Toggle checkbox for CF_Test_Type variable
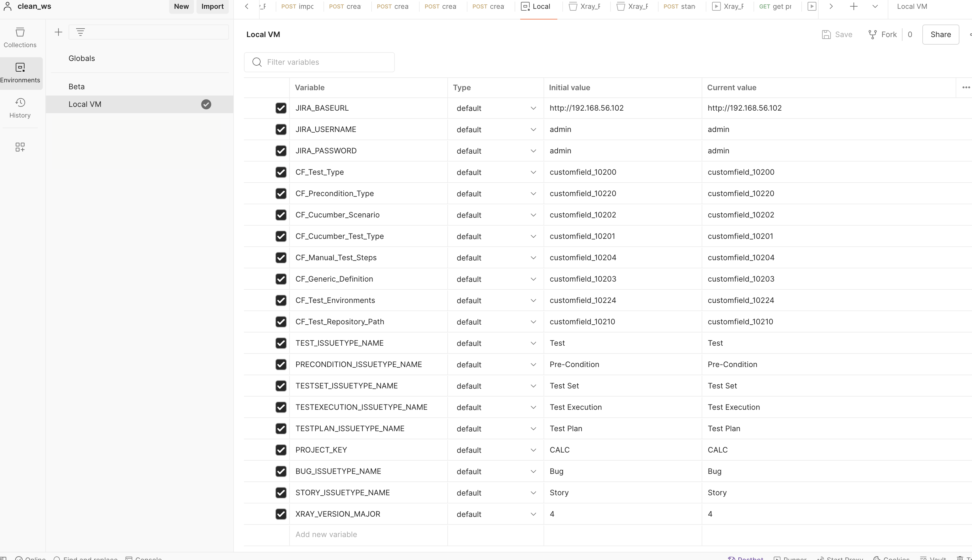The width and height of the screenshot is (972, 560). 280,172
